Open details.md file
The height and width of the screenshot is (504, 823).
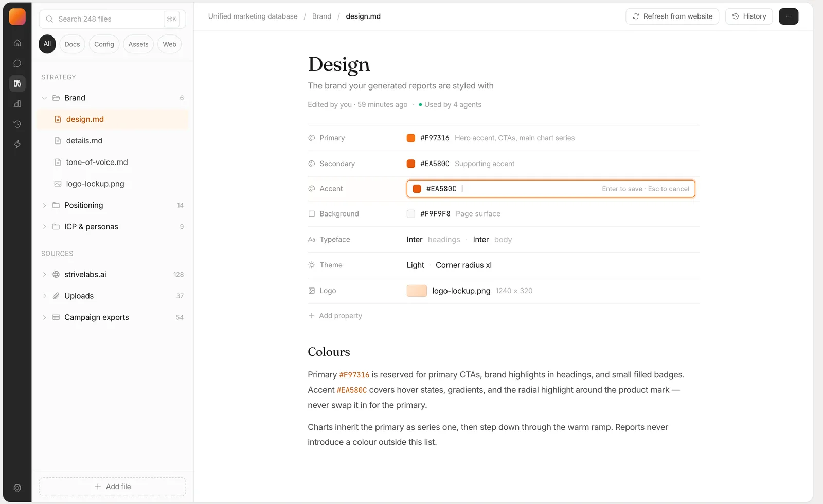113,141
